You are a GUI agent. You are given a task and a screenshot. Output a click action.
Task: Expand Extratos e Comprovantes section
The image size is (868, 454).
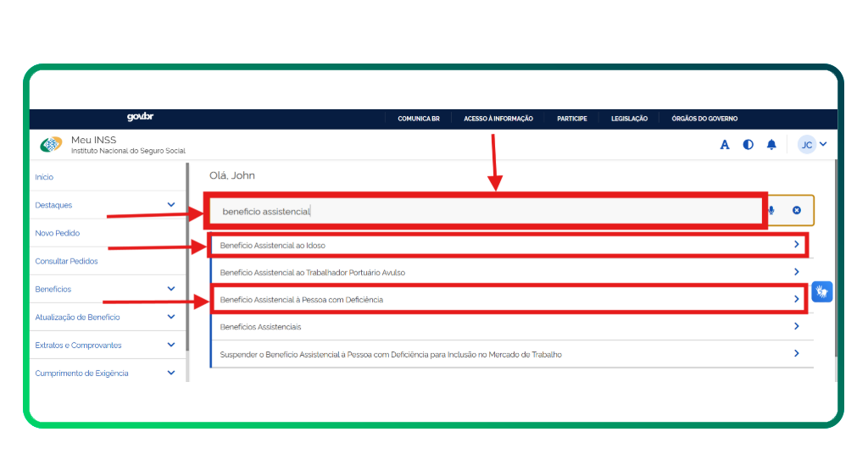(171, 345)
